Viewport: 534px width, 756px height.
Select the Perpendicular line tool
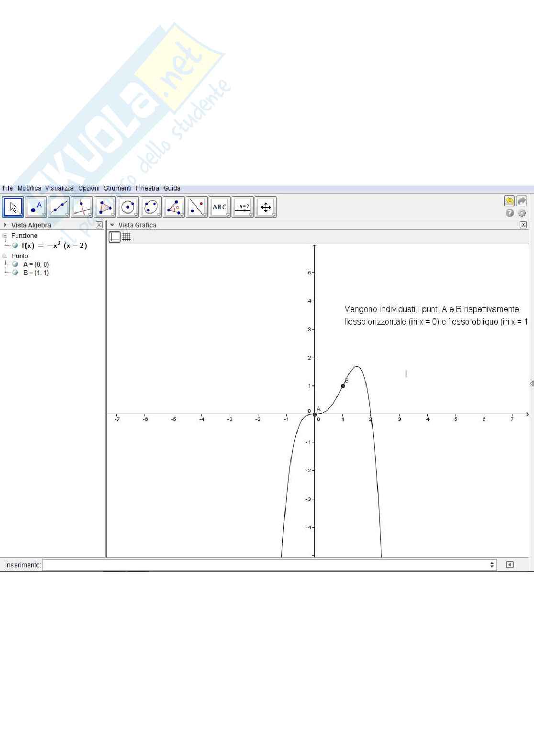point(82,207)
